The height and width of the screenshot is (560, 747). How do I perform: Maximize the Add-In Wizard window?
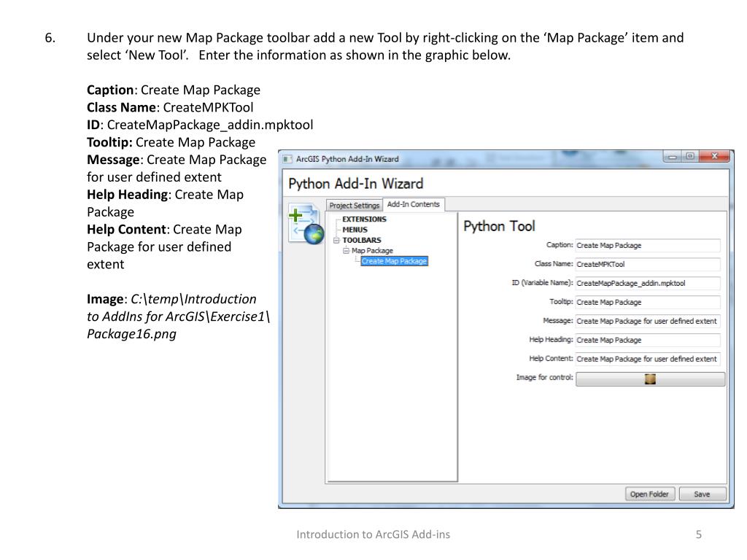tap(690, 157)
